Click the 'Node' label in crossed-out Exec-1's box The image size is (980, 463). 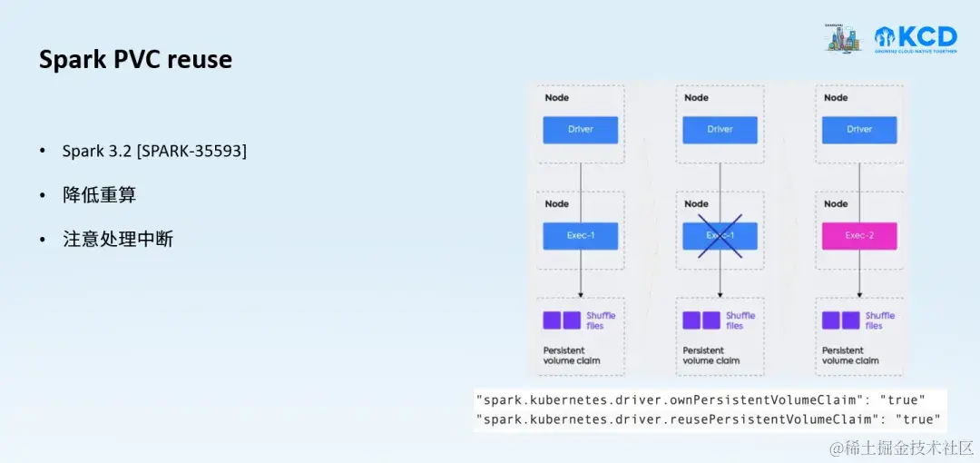(696, 204)
